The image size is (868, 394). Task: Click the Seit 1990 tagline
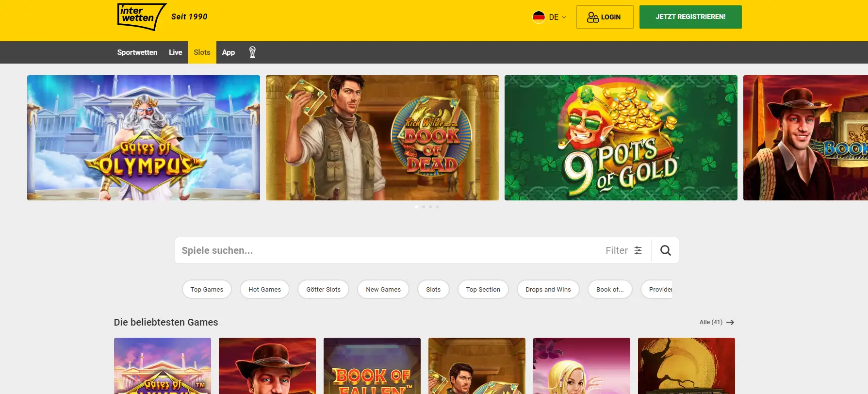[x=189, y=16]
